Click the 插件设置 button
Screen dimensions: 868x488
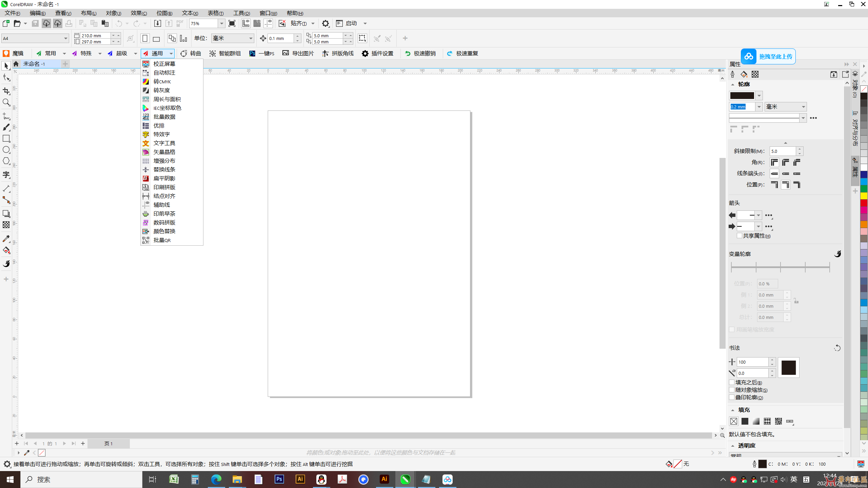click(x=377, y=53)
